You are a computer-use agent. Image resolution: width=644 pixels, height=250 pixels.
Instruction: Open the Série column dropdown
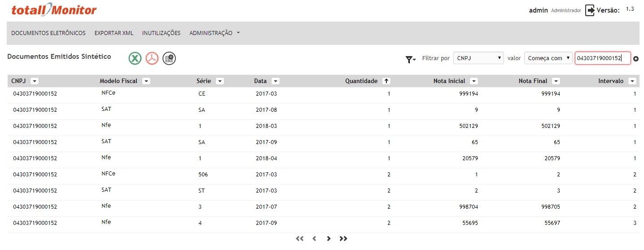[219, 81]
